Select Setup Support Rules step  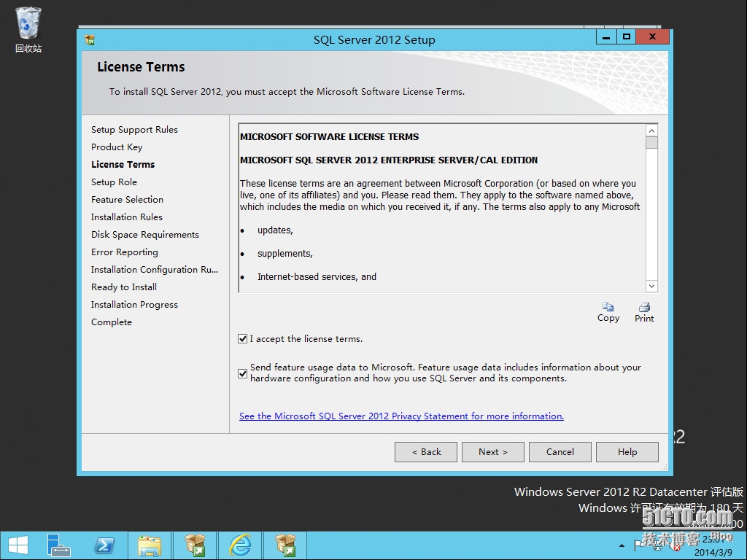tap(134, 130)
